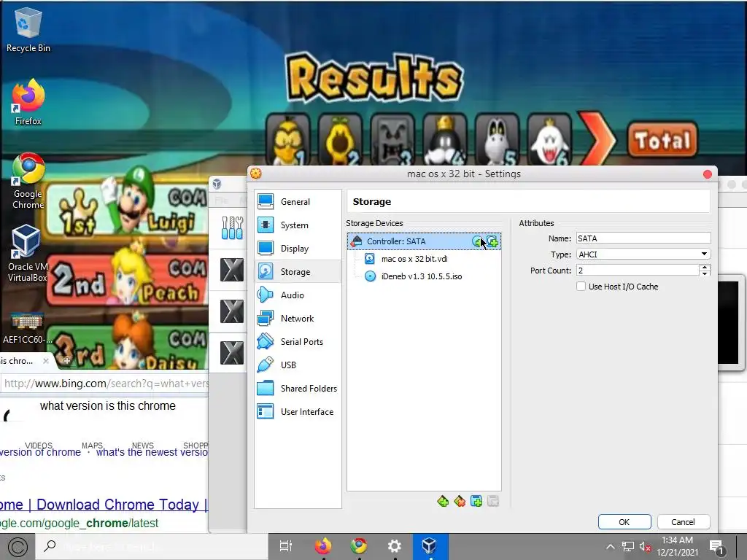Open Task View on the taskbar
The height and width of the screenshot is (560, 747).
285,546
